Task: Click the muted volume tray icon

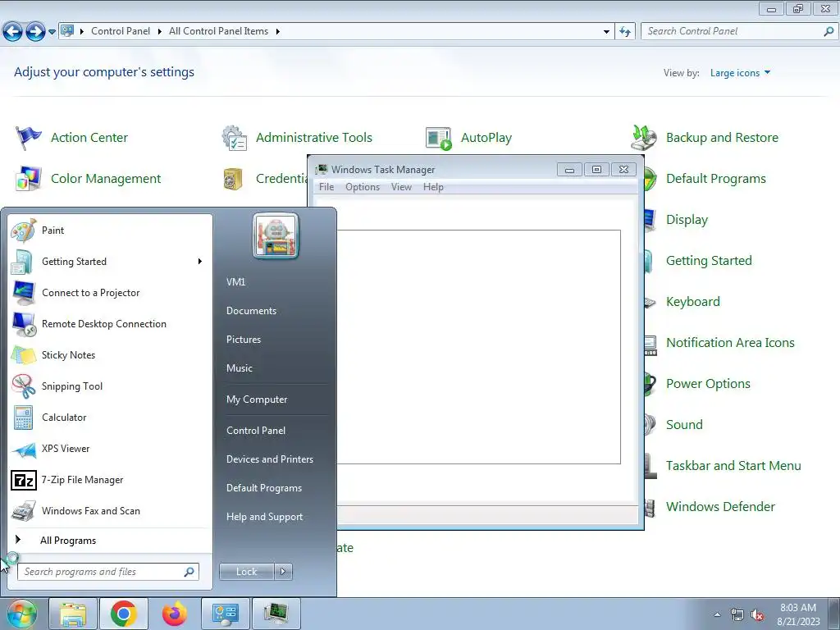Action: pyautogui.click(x=757, y=615)
